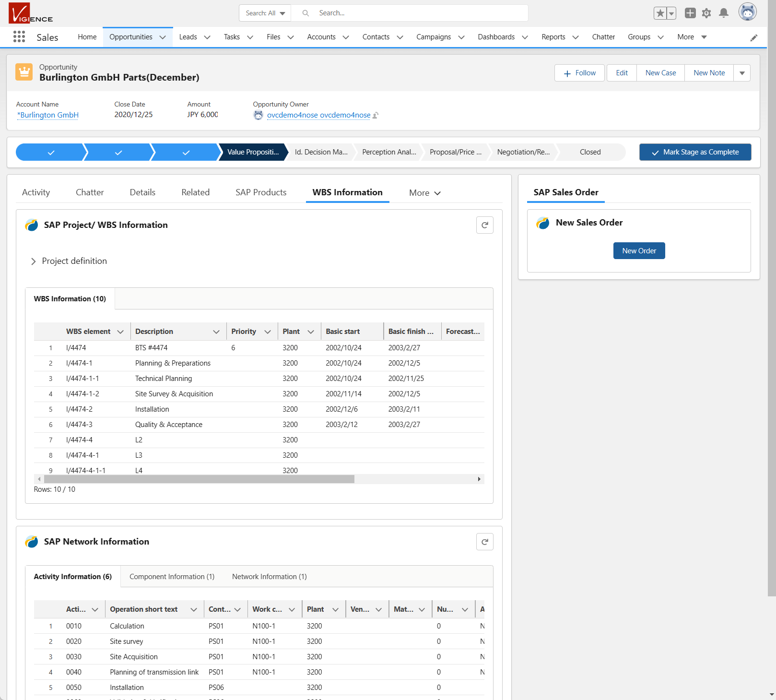Click the search magnifier icon
Image resolution: width=776 pixels, height=700 pixels.
306,13
